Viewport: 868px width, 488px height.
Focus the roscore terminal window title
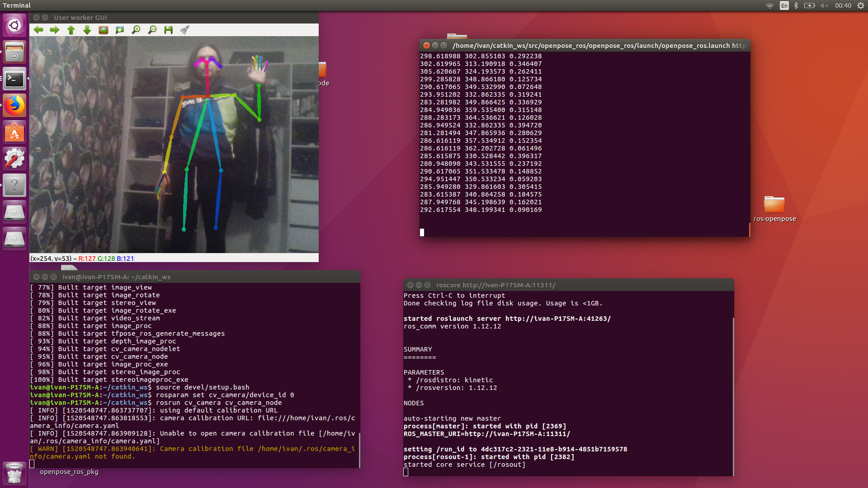click(495, 285)
